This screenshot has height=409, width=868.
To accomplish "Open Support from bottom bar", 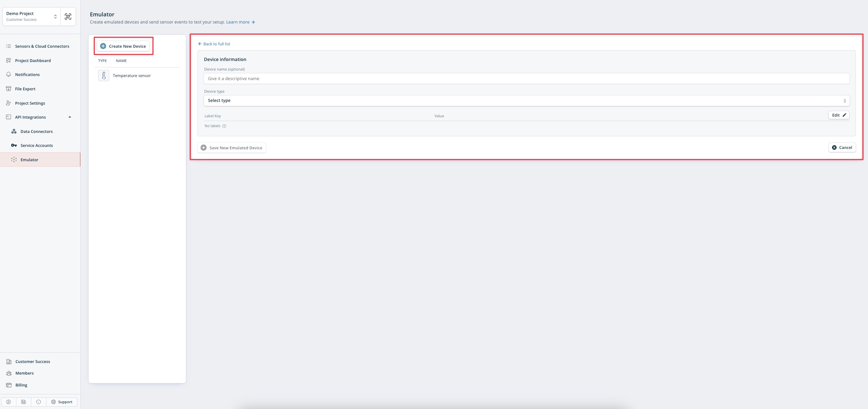I will click(62, 402).
